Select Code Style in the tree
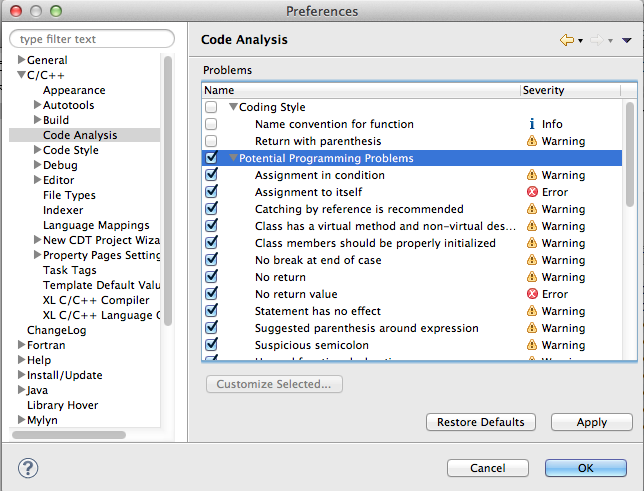644x491 pixels. tap(70, 150)
